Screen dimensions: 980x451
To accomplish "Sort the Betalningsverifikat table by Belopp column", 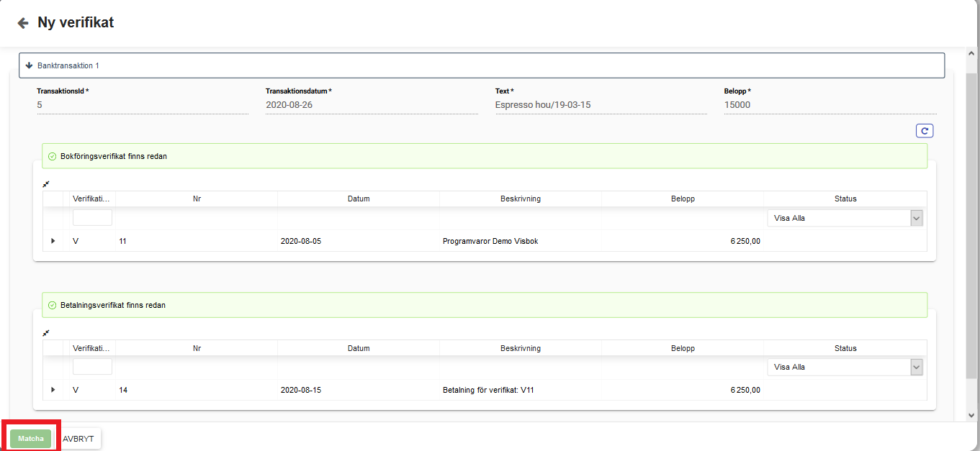I will [x=682, y=348].
